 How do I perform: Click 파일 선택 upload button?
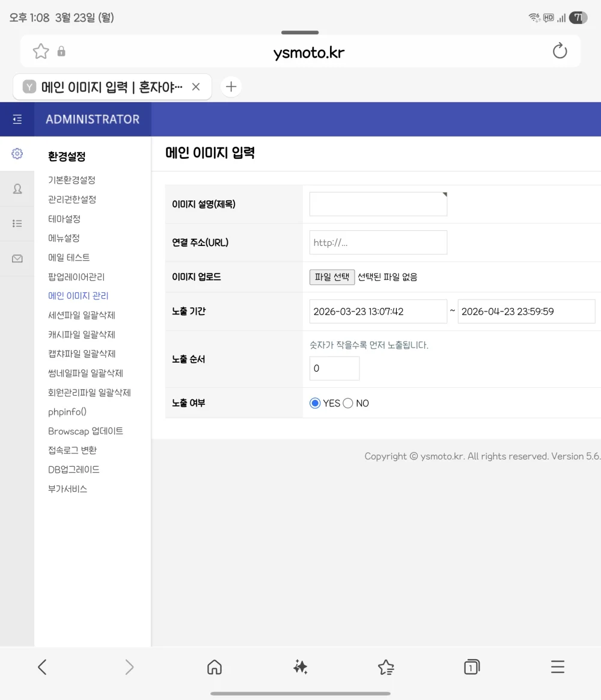[x=332, y=277]
